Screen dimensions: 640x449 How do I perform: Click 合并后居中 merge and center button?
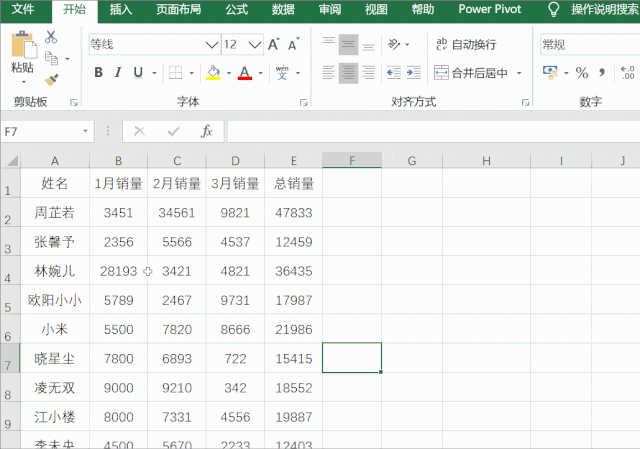(x=470, y=73)
